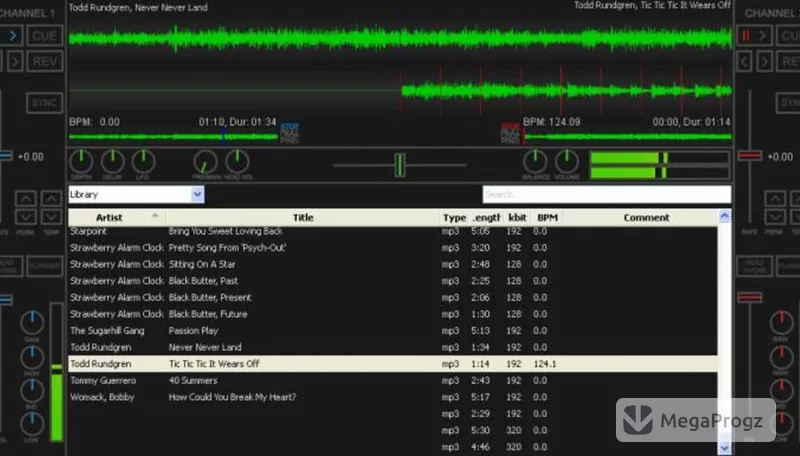800x456 pixels.
Task: Fast-forward Channel 2 with the right arrow
Action: [x=764, y=62]
